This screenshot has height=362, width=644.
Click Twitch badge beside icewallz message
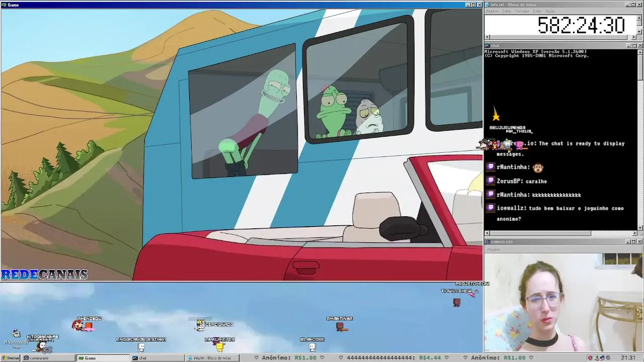coord(491,208)
